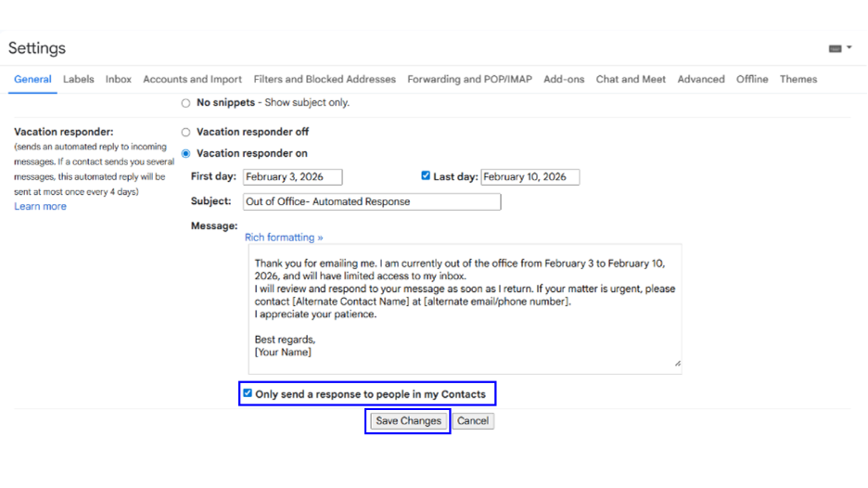This screenshot has width=868, height=488.
Task: Switch to Chat and Meet tab
Action: (631, 80)
